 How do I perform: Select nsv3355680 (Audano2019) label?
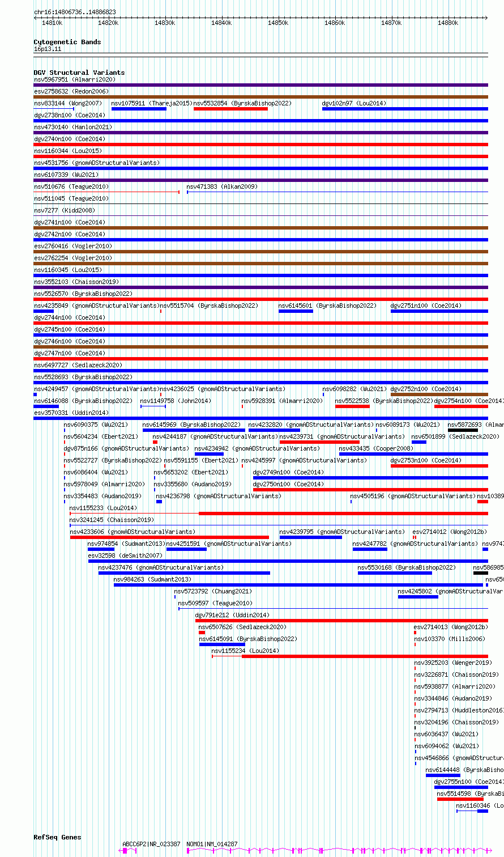tap(193, 485)
